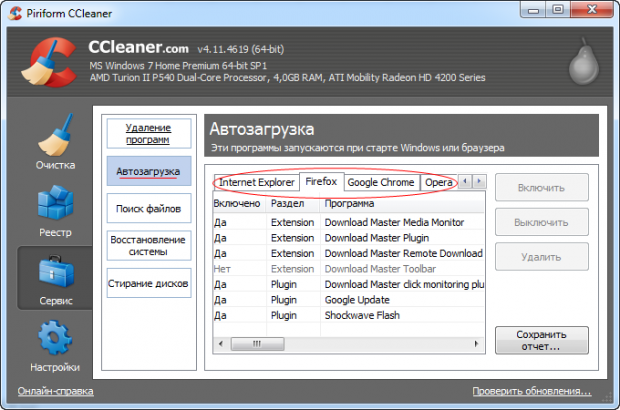Switch to the Google Chrome tab
The height and width of the screenshot is (410, 620).
point(381,182)
